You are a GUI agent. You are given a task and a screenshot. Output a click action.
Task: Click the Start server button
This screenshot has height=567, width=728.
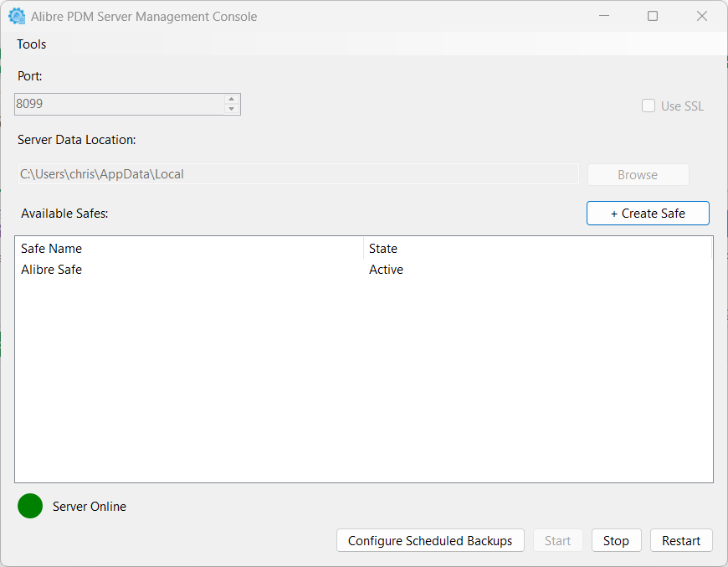click(558, 541)
